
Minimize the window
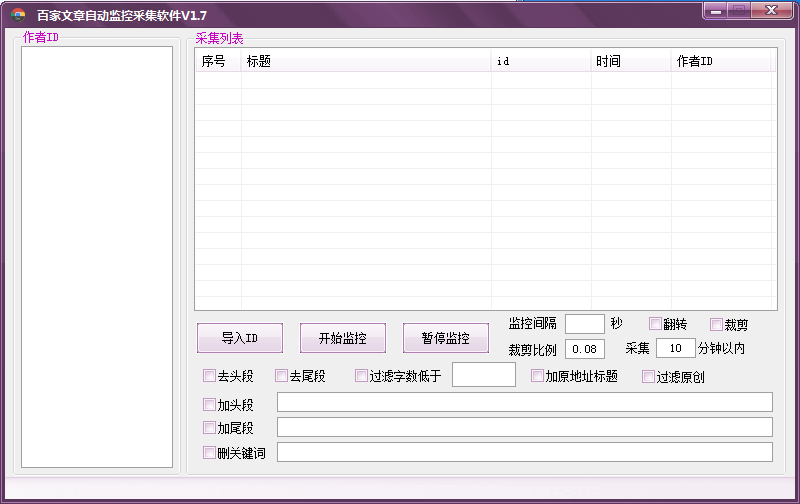click(x=716, y=11)
